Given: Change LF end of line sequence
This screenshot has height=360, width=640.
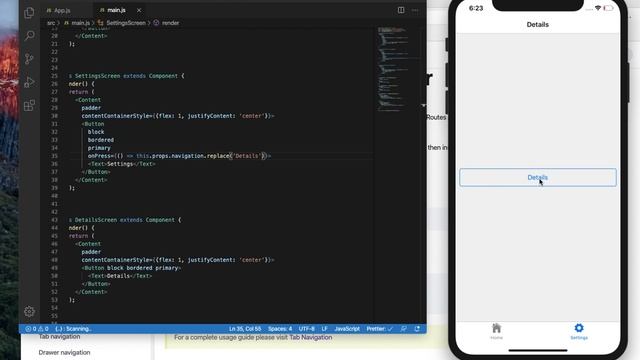Looking at the screenshot, I should point(324,329).
